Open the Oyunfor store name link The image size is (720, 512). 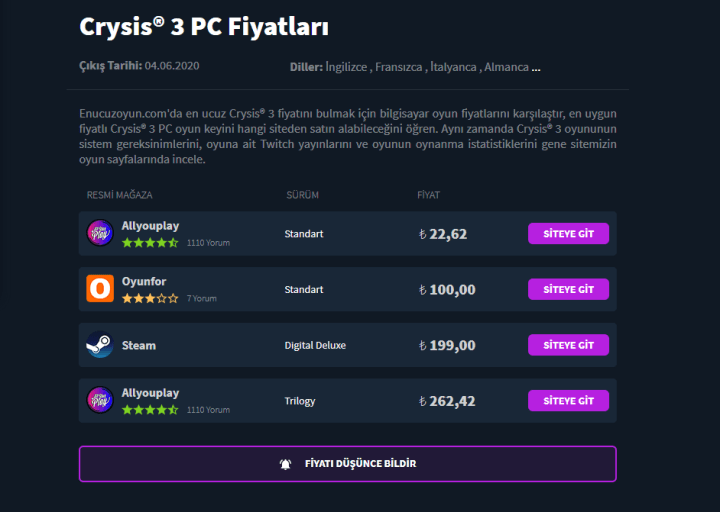click(x=144, y=282)
